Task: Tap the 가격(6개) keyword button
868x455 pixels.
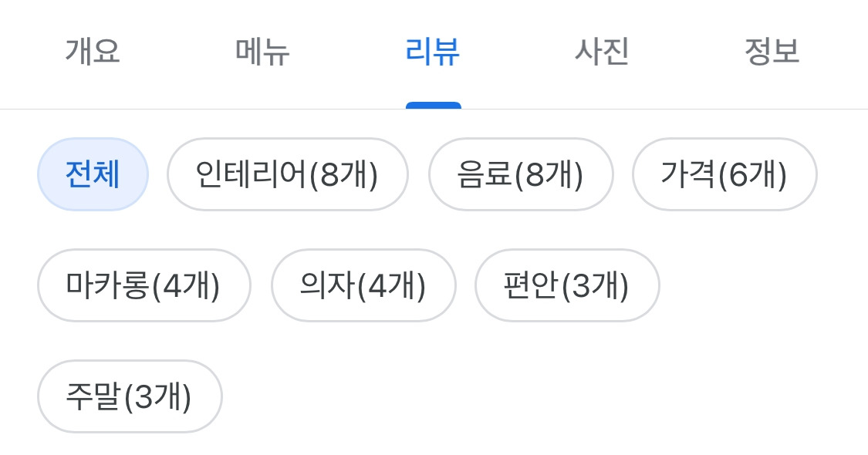Action: pyautogui.click(x=724, y=174)
